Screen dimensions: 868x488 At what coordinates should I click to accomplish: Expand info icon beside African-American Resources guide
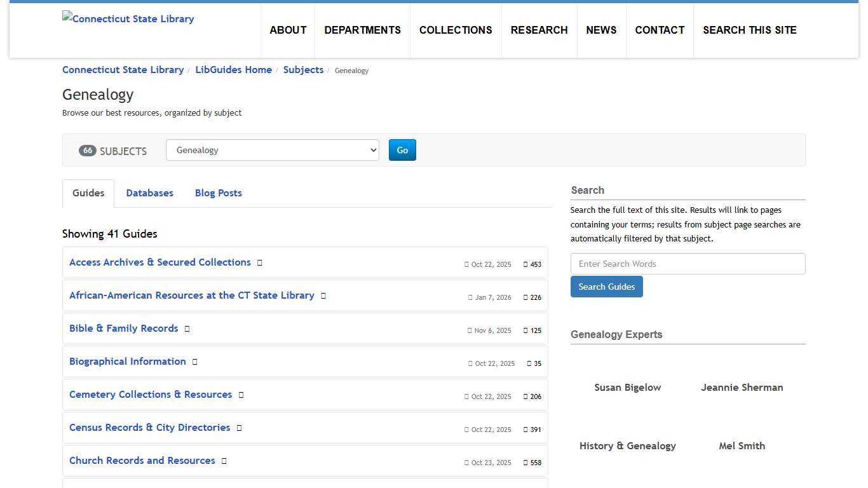pyautogui.click(x=323, y=295)
